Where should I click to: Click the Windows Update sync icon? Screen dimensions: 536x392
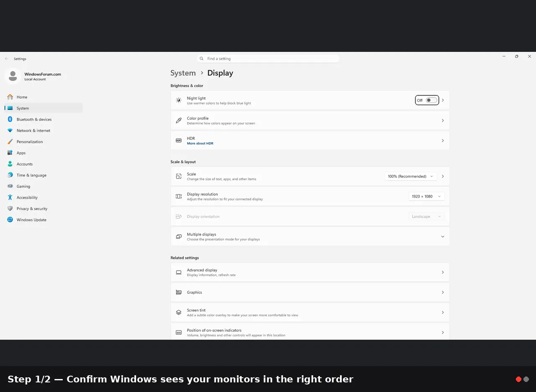click(10, 220)
